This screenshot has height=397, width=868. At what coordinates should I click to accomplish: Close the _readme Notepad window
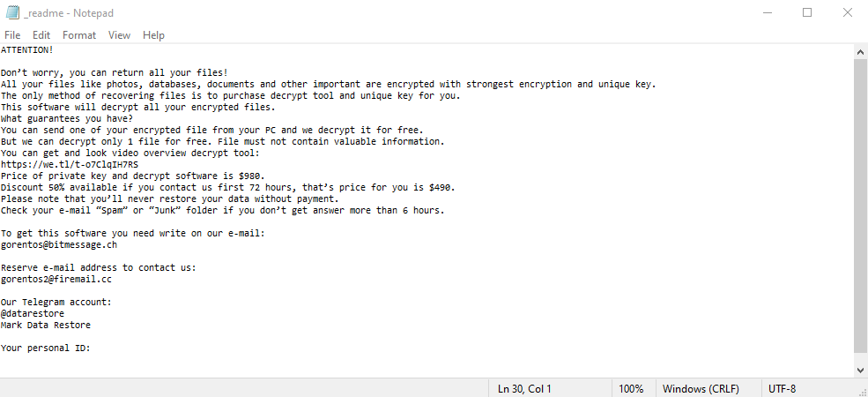click(848, 12)
